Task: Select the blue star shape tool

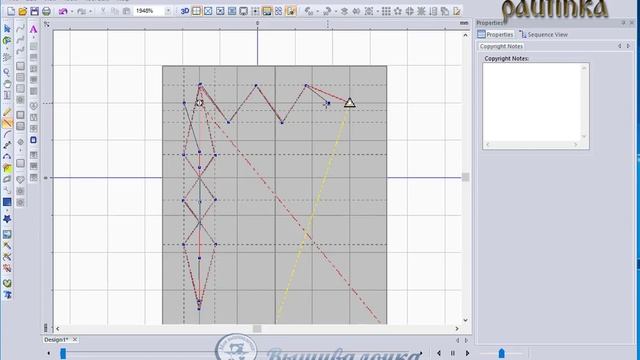Action: pos(7,219)
